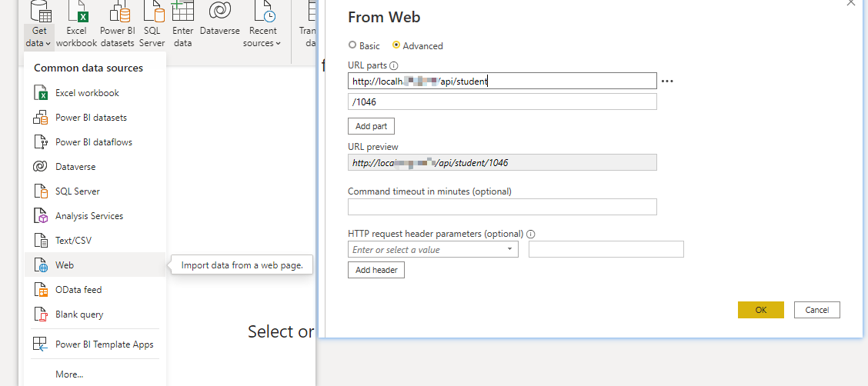Click the header value input field

pyautogui.click(x=606, y=249)
